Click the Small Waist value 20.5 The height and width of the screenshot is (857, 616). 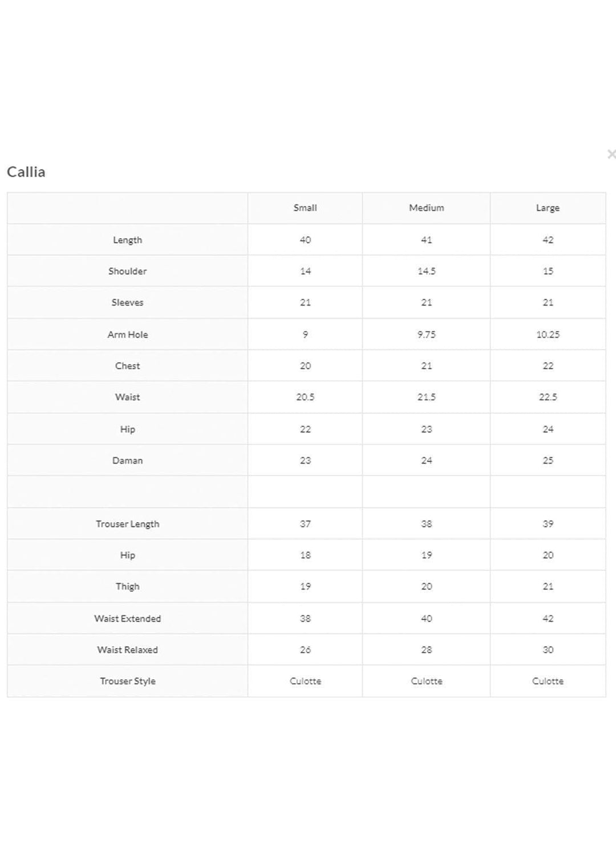[305, 397]
